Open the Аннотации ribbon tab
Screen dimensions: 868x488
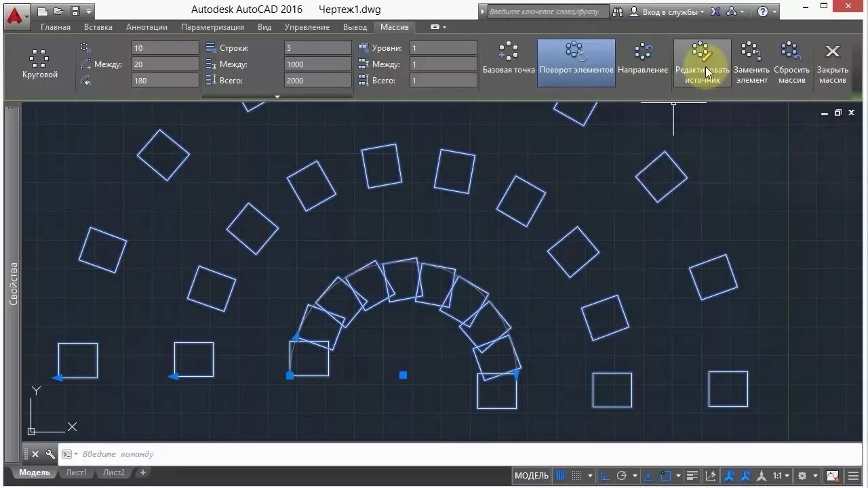click(x=146, y=27)
